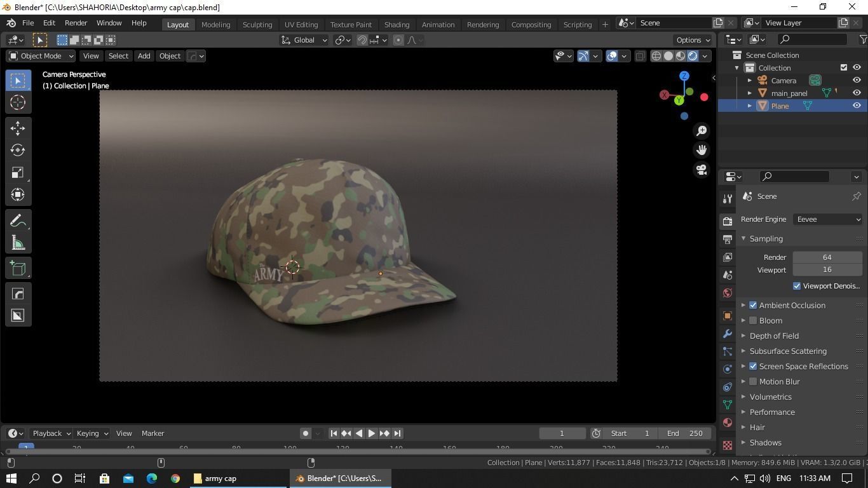Viewport: 868px width, 488px height.
Task: Open the Playback dropdown in timeline
Action: (51, 433)
